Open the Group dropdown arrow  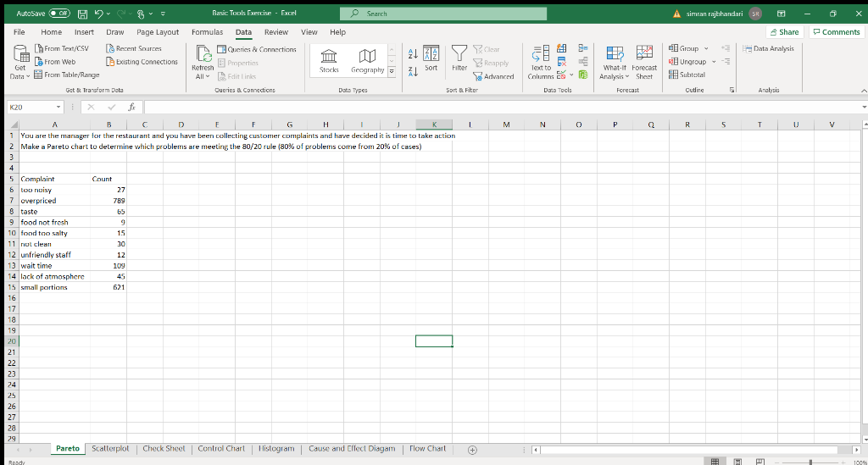706,48
